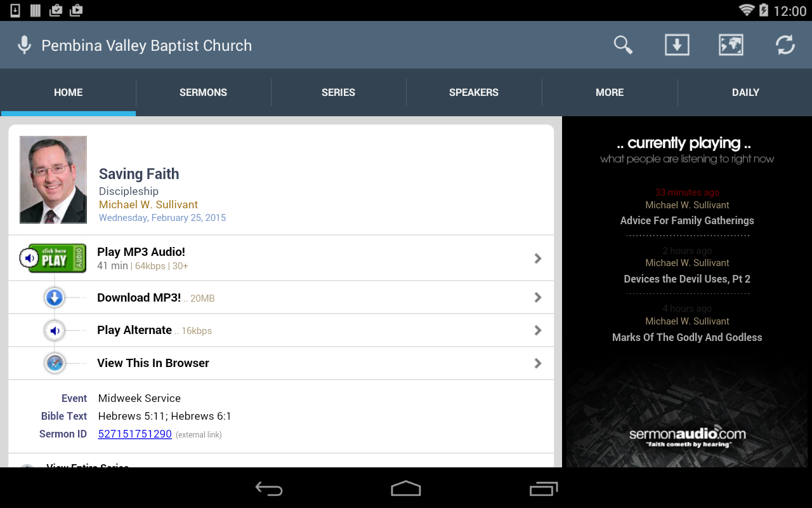Open Advice For Family Gatherings sermon

tap(687, 220)
